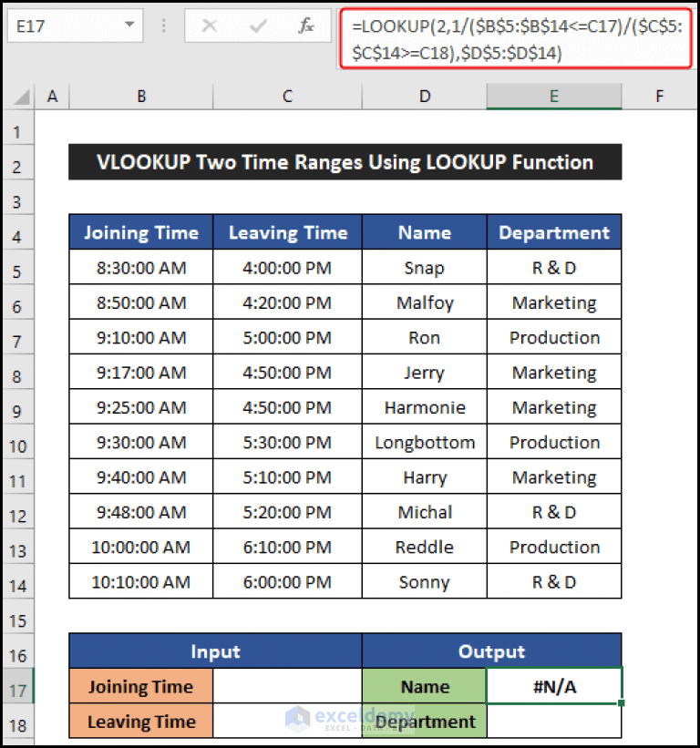
Task: Open the Insert Function fx icon
Action: [x=306, y=26]
